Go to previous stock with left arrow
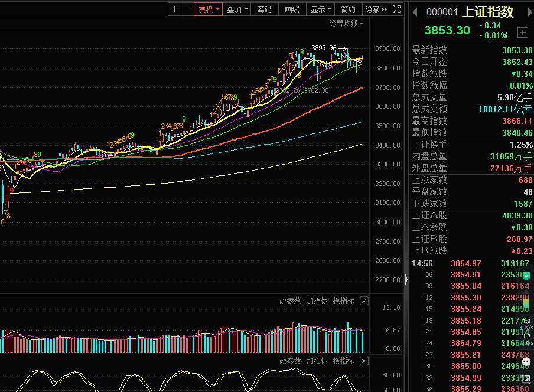534x392 pixels. pyautogui.click(x=415, y=12)
